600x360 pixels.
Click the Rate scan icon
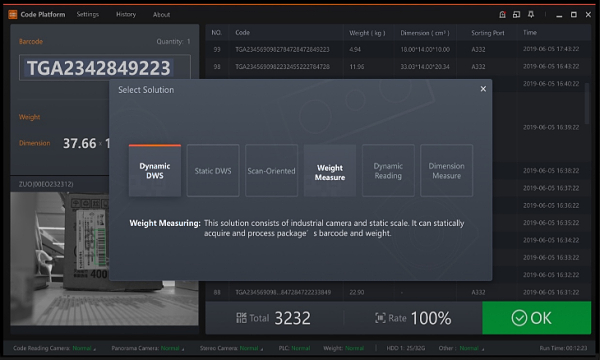pos(380,318)
